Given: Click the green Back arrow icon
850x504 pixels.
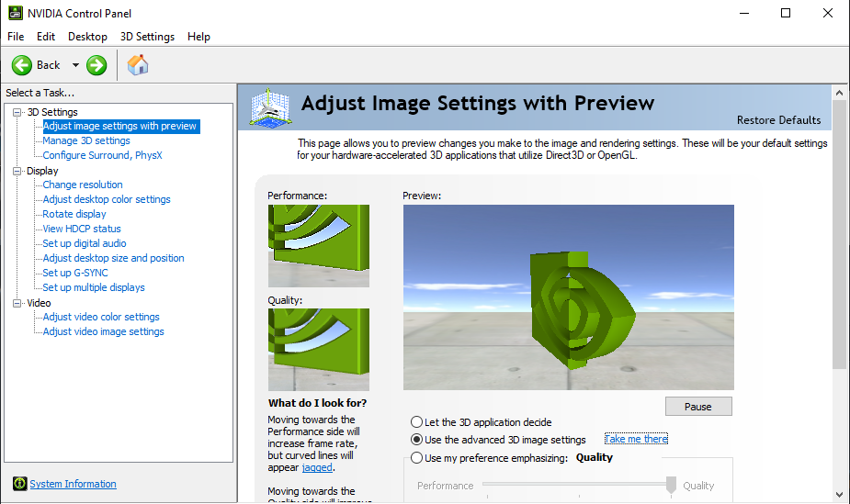Looking at the screenshot, I should [x=22, y=65].
